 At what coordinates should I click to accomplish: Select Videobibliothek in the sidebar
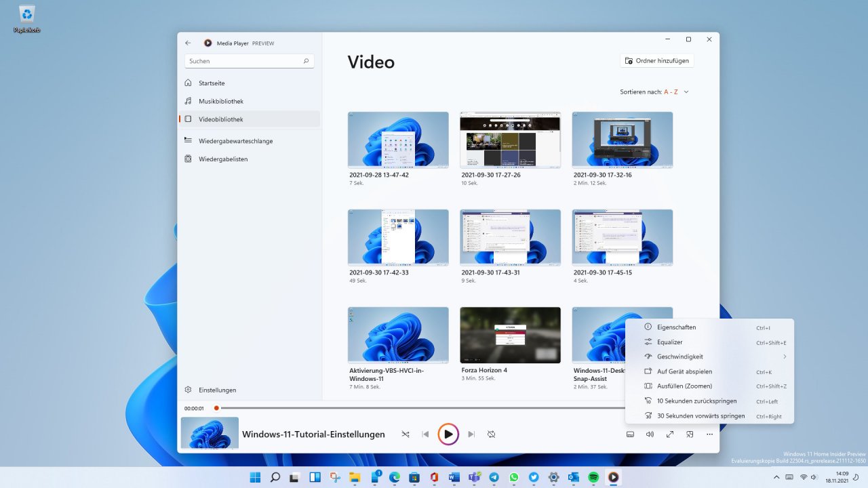click(x=249, y=119)
